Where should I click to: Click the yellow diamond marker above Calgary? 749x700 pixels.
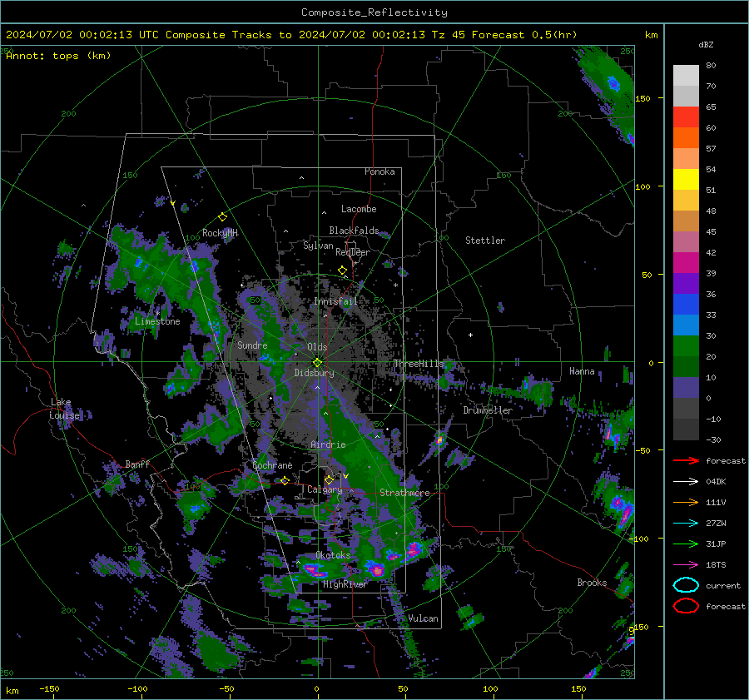329,479
